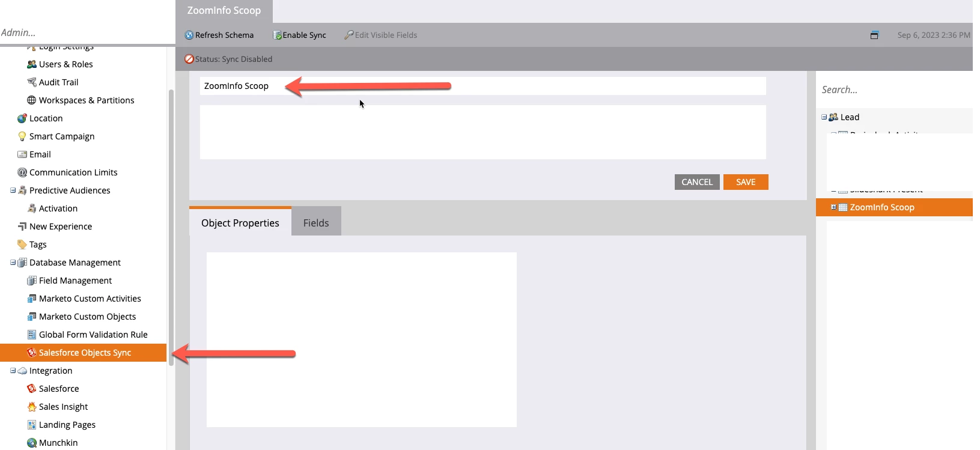The image size is (980, 450).
Task: Click the Sync Disabled status icon
Action: point(189,59)
